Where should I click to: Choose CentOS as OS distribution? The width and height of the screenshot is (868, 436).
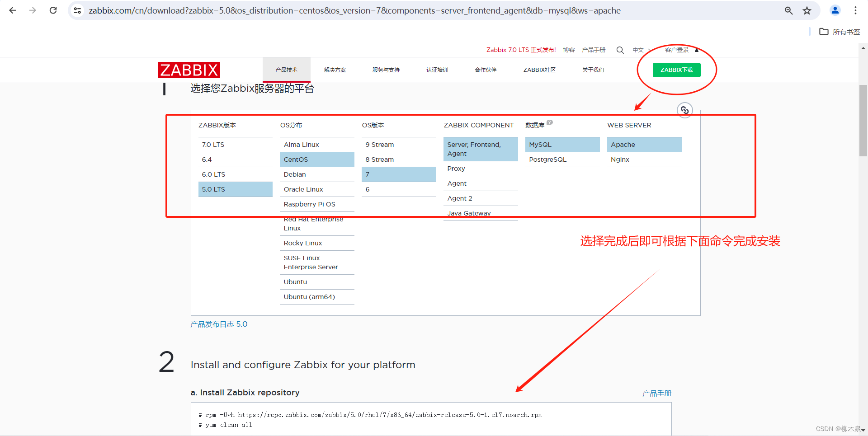click(317, 159)
